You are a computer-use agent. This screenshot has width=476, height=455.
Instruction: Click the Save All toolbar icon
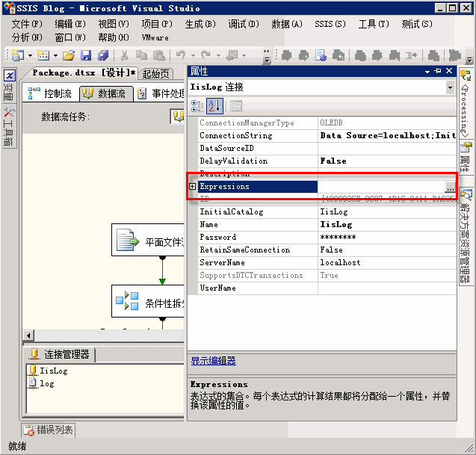[x=103, y=55]
